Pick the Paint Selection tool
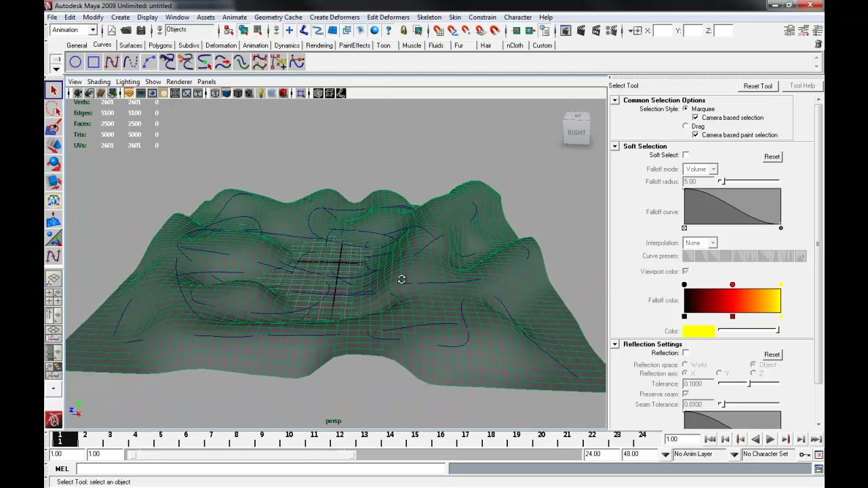 (x=54, y=127)
